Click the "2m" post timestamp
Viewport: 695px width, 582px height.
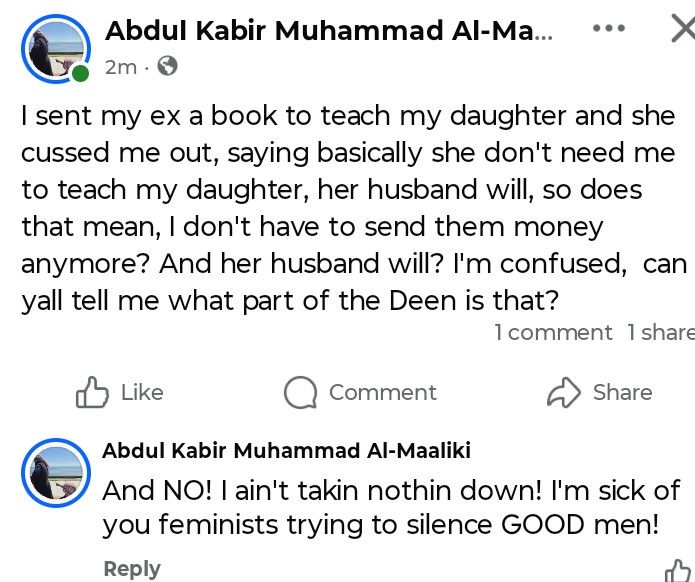[x=120, y=67]
